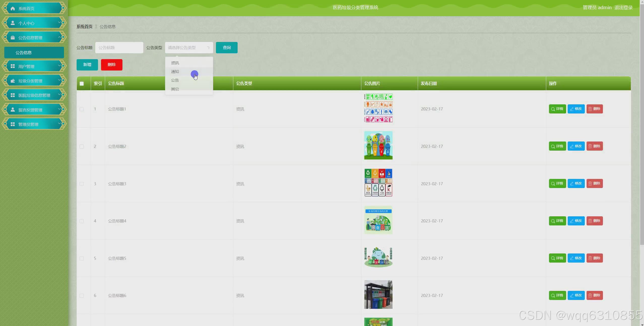Open 详情 for 公告标题2
Image resolution: width=644 pixels, height=326 pixels.
557,146
